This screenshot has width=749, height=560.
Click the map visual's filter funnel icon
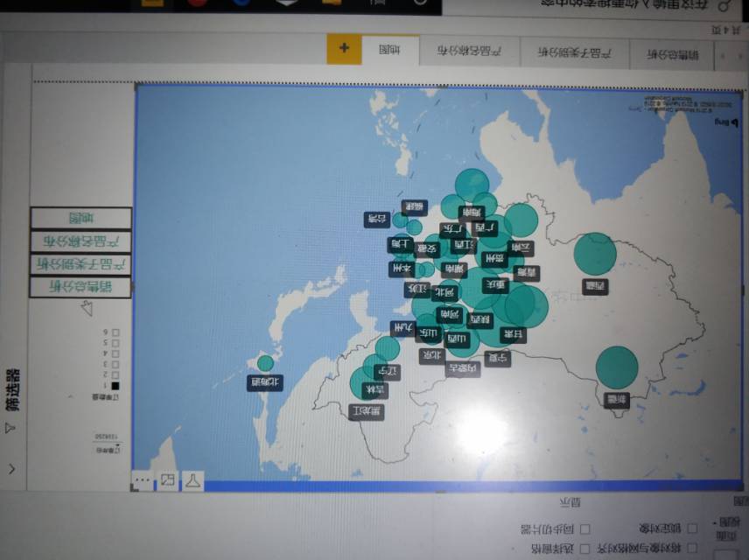pos(192,479)
